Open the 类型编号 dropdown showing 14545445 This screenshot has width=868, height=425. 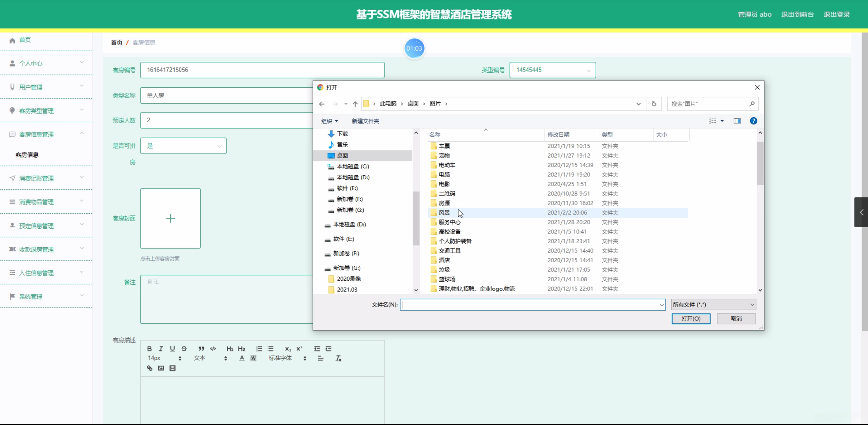pos(553,70)
